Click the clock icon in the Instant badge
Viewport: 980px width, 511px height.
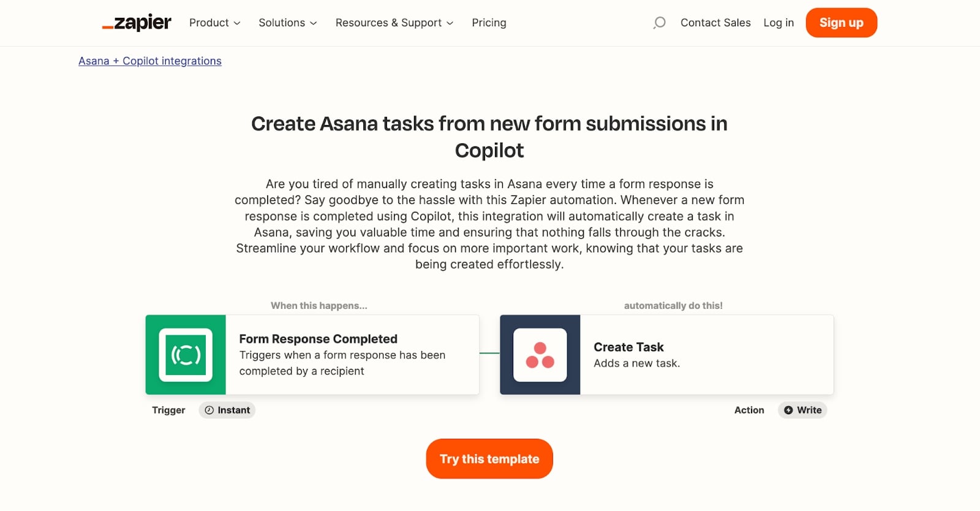[x=209, y=410]
